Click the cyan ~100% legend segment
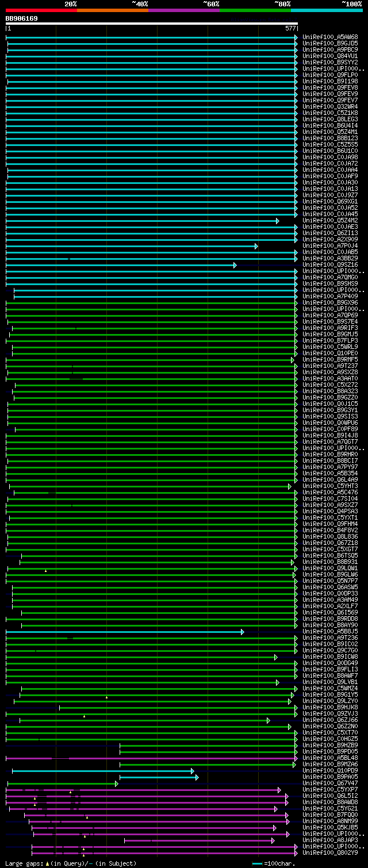 pyautogui.click(x=327, y=10)
